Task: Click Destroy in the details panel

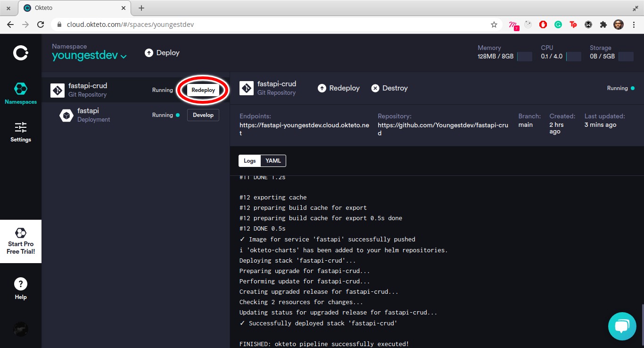Action: pyautogui.click(x=389, y=88)
